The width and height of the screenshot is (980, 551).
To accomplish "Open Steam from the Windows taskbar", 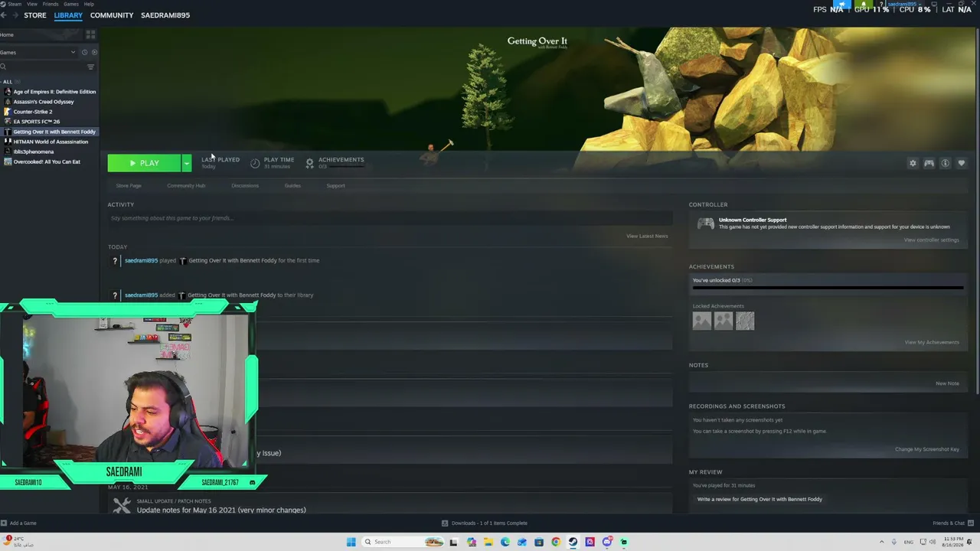I will point(573,542).
